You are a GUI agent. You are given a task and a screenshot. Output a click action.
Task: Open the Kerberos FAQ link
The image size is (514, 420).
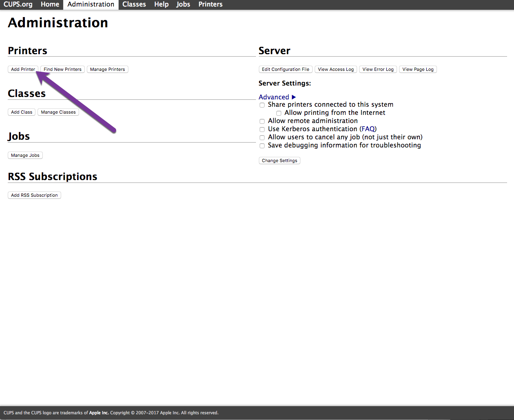tap(368, 129)
